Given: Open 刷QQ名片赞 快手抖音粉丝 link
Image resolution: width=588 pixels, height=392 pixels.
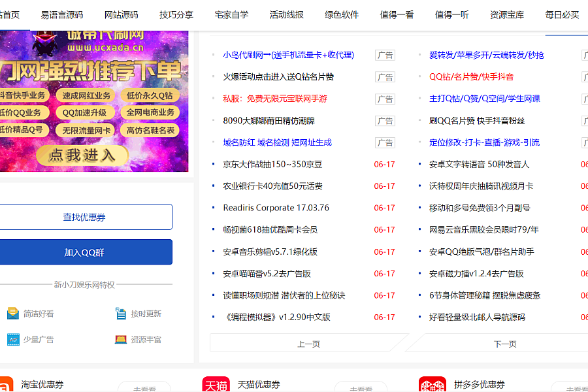Looking at the screenshot, I should (x=477, y=120).
